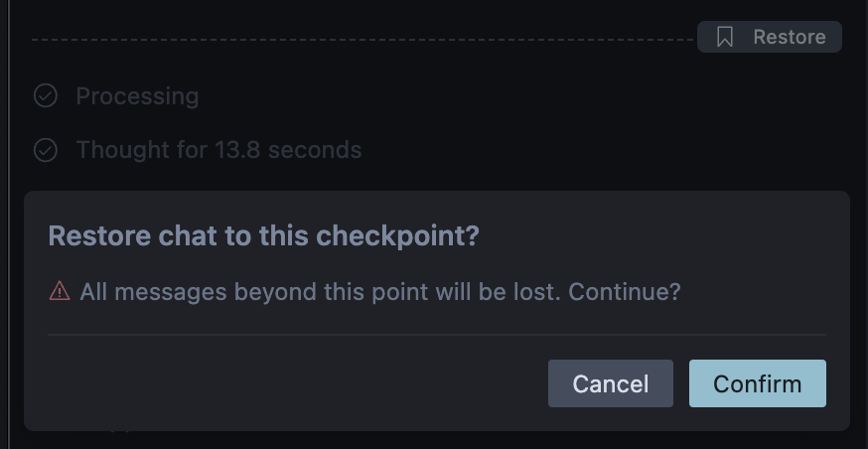The width and height of the screenshot is (868, 449).
Task: Click the checkmark icon beside Thought
Action: tap(46, 150)
